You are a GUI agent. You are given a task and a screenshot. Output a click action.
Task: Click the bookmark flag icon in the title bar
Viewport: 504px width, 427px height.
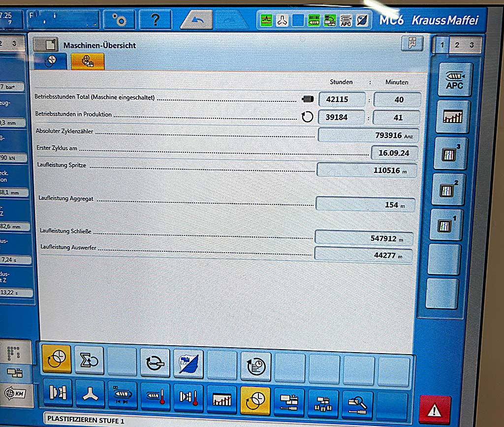click(412, 43)
